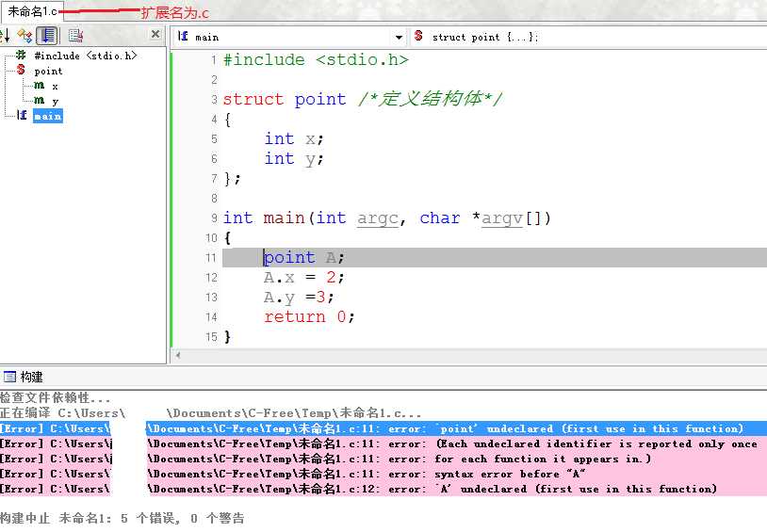This screenshot has height=532, width=767.
Task: Click the red S icon in navigation bar
Action: pos(418,36)
